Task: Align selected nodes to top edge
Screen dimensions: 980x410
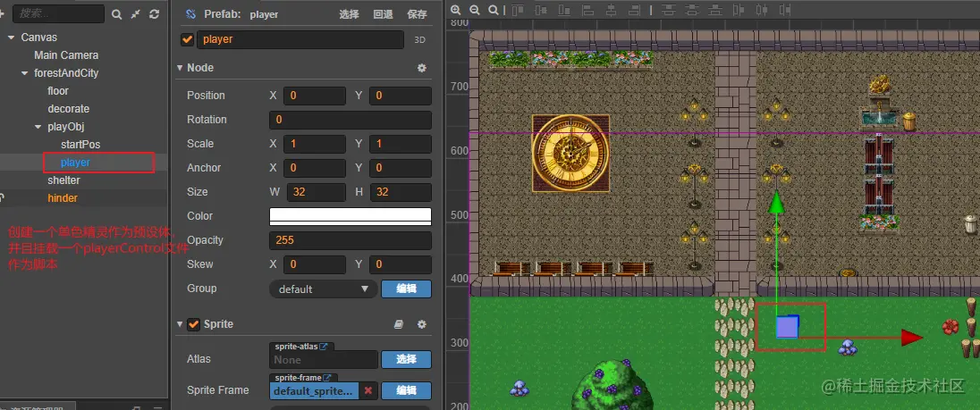Action: 518,10
